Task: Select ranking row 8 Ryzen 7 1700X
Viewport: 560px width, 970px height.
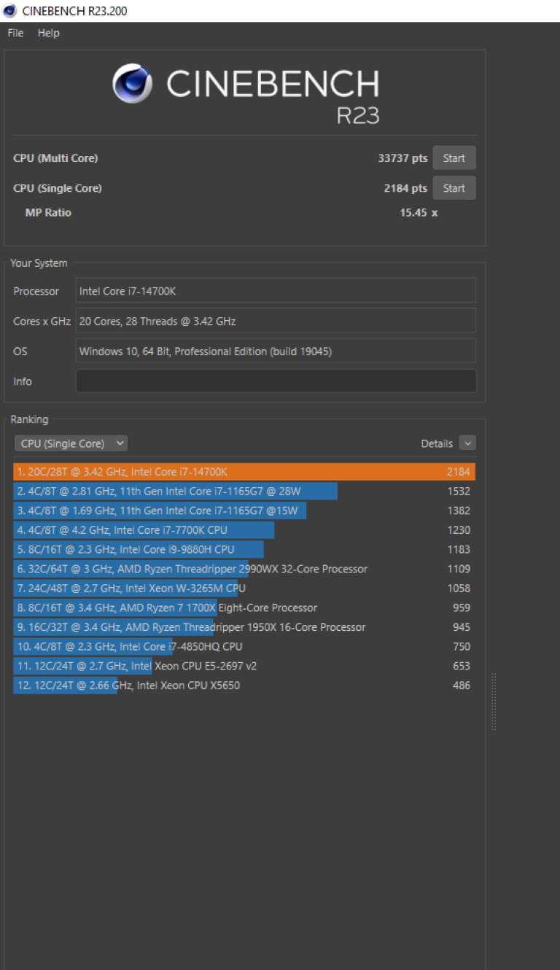Action: pyautogui.click(x=244, y=608)
